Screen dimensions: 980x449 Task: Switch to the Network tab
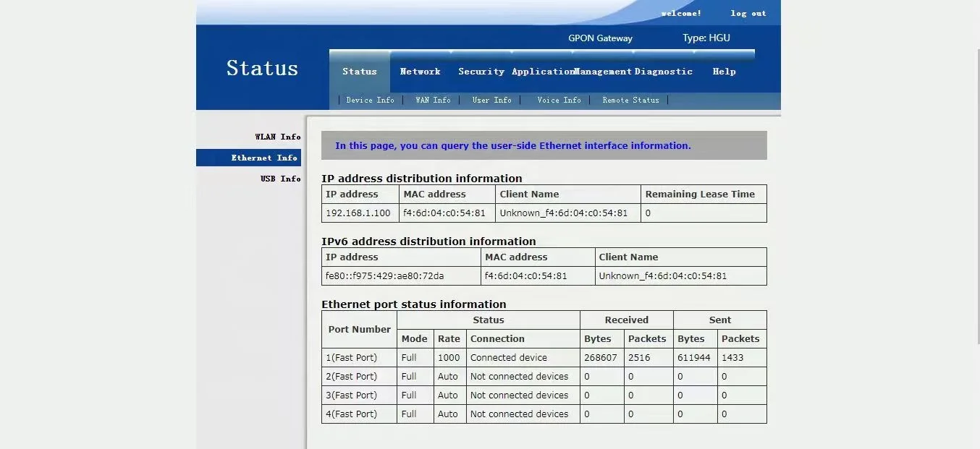point(420,72)
